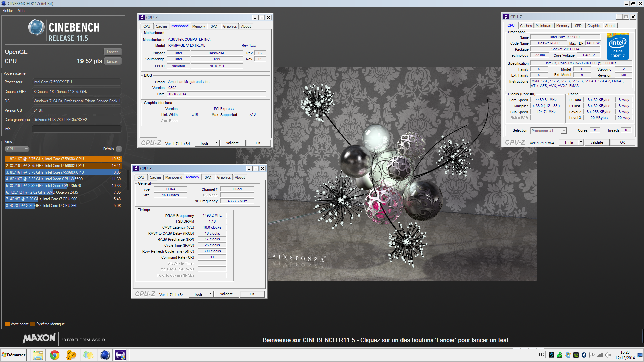Click Lancer button next to OpenGL
The image size is (644, 362).
click(x=112, y=52)
